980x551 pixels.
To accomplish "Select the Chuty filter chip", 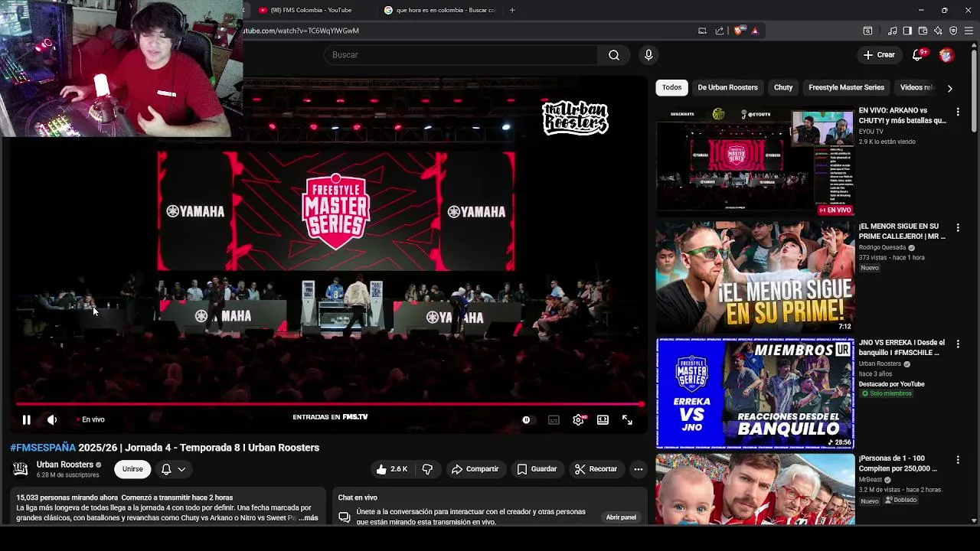I will [x=783, y=87].
